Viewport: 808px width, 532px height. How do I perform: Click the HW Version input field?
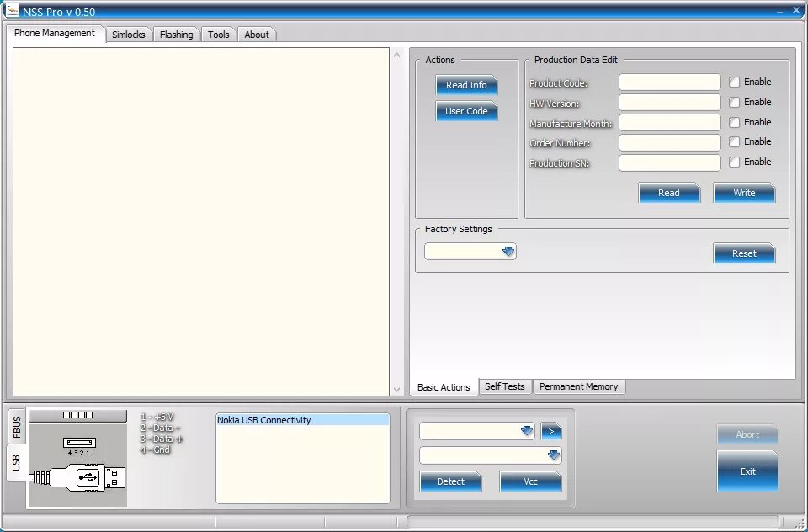(669, 102)
